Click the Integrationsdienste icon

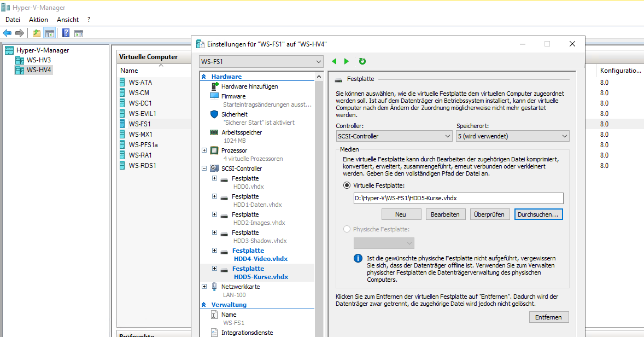214,333
